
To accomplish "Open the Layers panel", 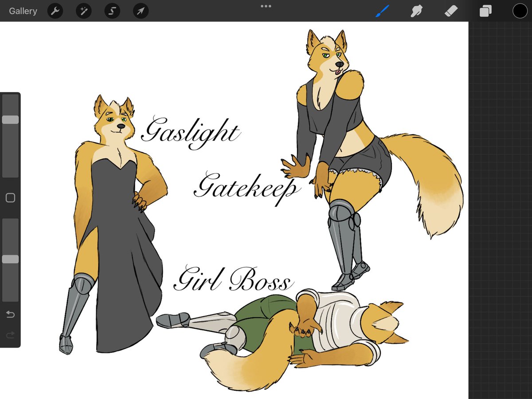I will pos(485,11).
